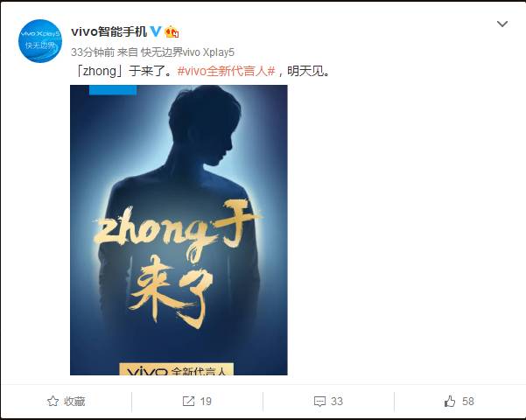Click the blue verified V badge
The image size is (526, 420).
click(155, 31)
